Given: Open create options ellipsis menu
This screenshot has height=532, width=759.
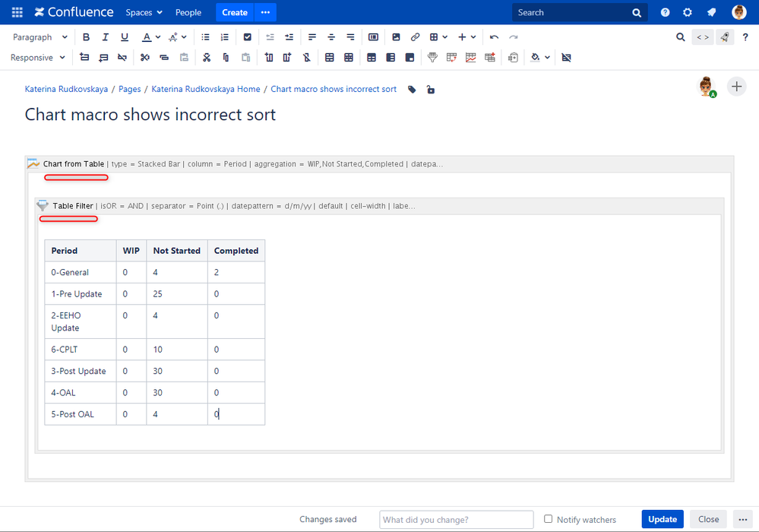Looking at the screenshot, I should tap(265, 13).
